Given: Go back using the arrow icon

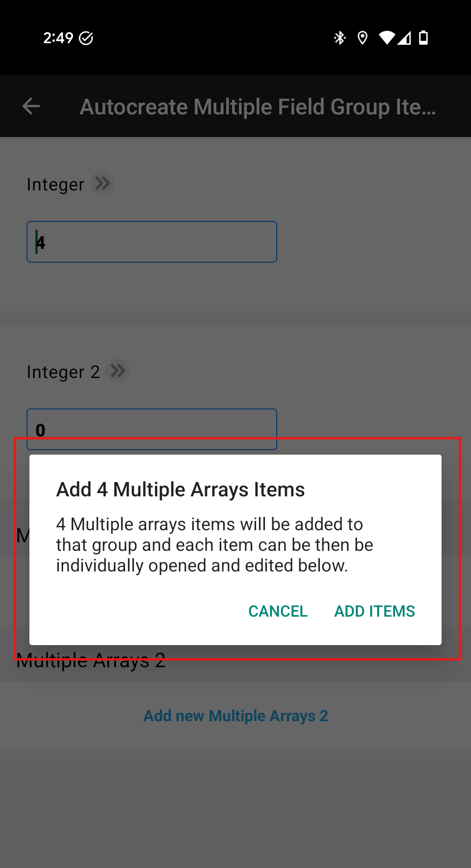Looking at the screenshot, I should [x=31, y=106].
